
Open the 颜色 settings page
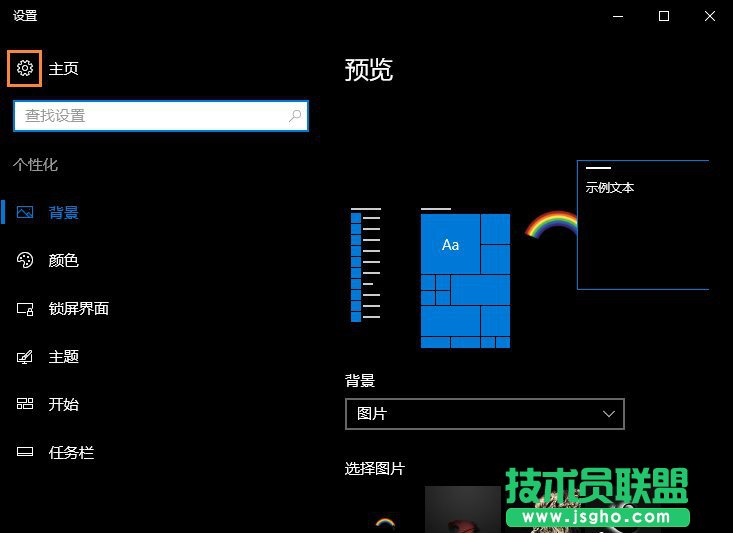(64, 260)
